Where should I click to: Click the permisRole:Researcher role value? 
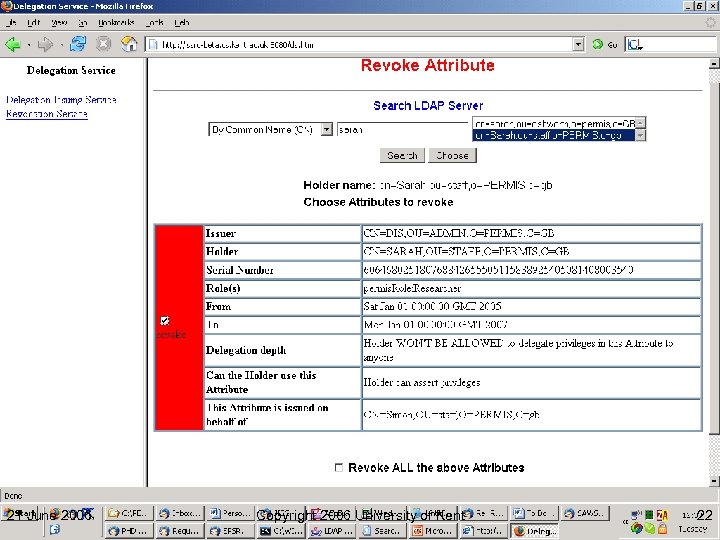pyautogui.click(x=412, y=288)
